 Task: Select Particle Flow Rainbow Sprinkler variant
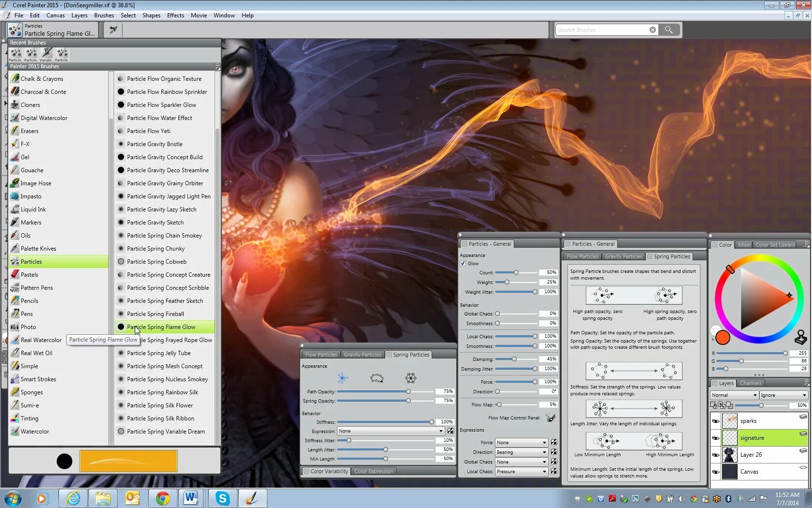(x=165, y=91)
